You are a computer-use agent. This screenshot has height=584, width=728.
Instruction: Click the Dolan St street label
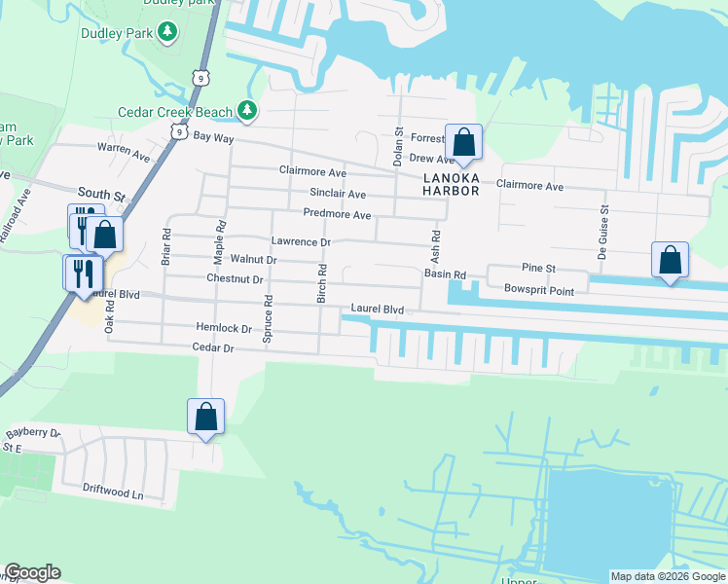pyautogui.click(x=398, y=146)
